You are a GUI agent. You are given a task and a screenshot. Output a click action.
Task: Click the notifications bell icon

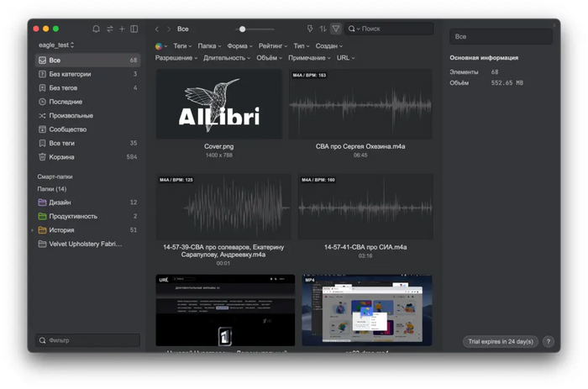[96, 29]
